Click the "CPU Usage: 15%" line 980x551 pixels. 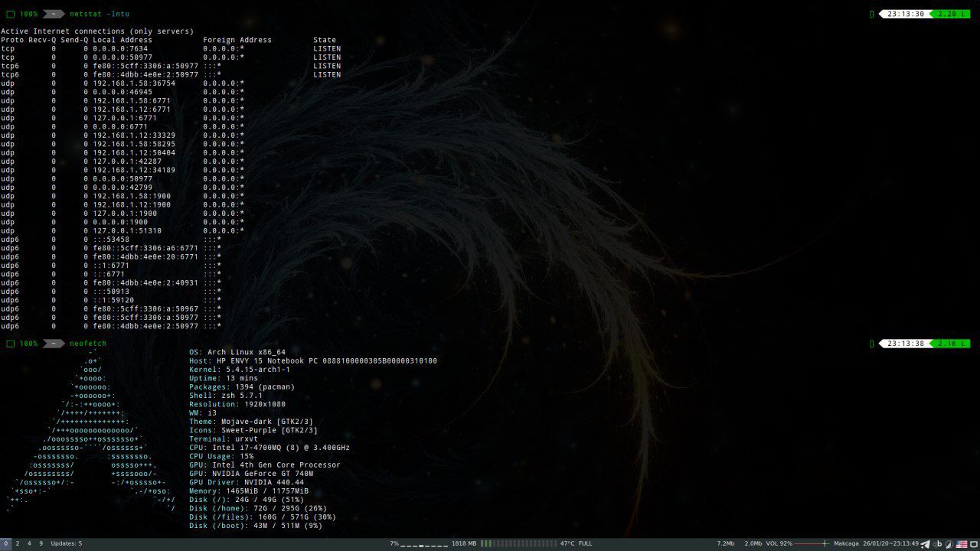point(221,456)
